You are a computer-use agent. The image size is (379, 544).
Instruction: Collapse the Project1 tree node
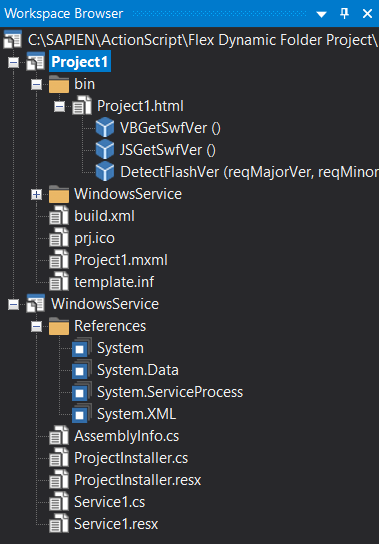(x=14, y=62)
